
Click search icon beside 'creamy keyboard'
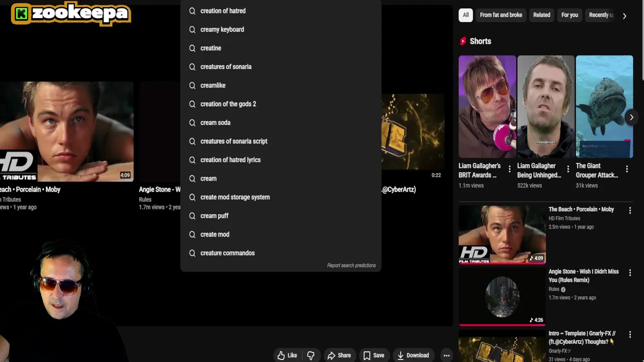pos(192,29)
